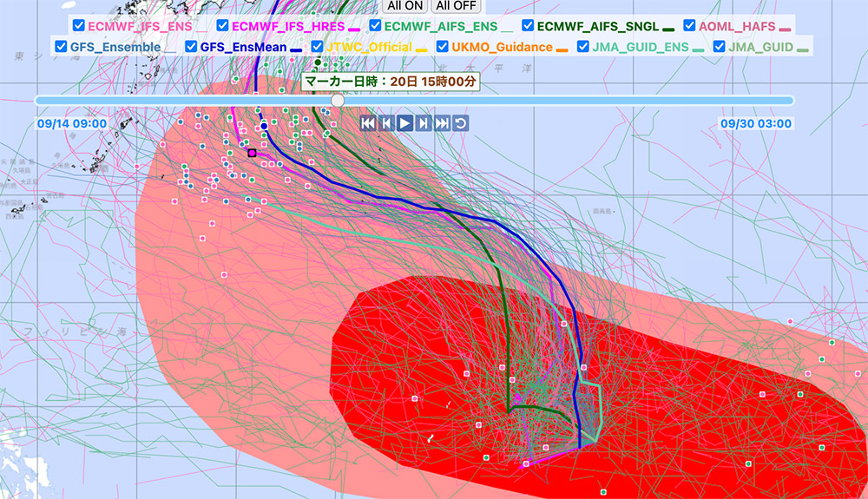The height and width of the screenshot is (499, 868).
Task: Play the forecast track animation
Action: click(x=404, y=123)
